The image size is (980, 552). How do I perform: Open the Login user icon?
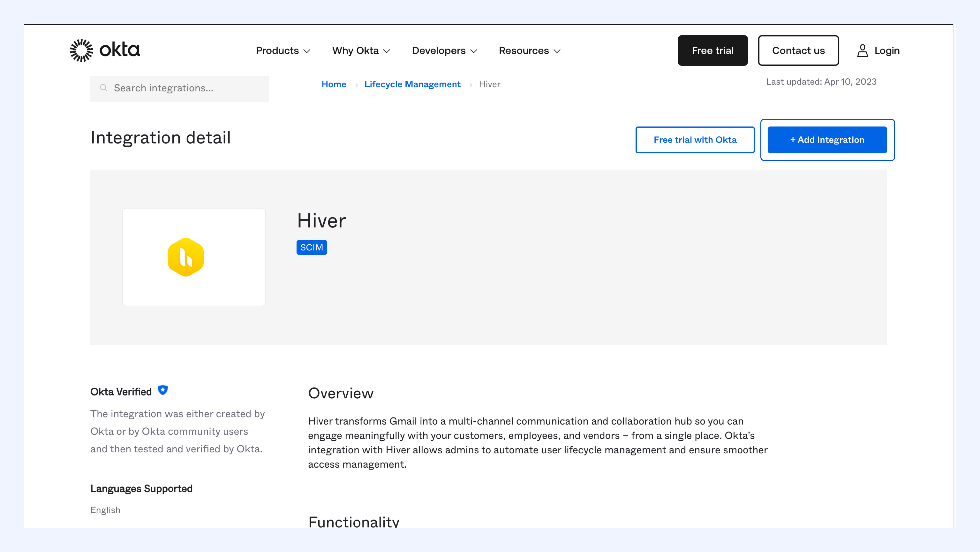[x=863, y=50]
